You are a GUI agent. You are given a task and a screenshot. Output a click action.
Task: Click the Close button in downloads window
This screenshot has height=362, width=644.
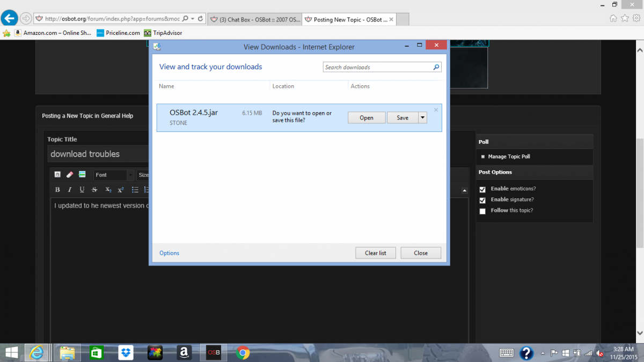[421, 253]
